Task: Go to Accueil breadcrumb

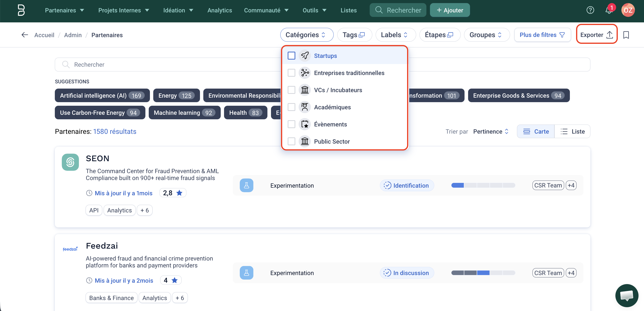Action: pos(44,35)
